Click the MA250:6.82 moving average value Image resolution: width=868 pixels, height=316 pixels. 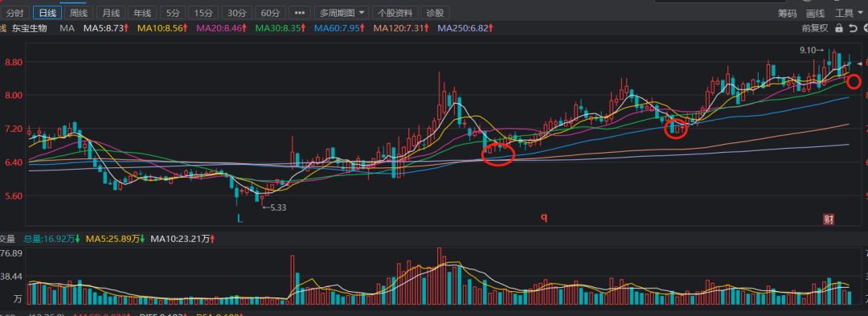465,27
